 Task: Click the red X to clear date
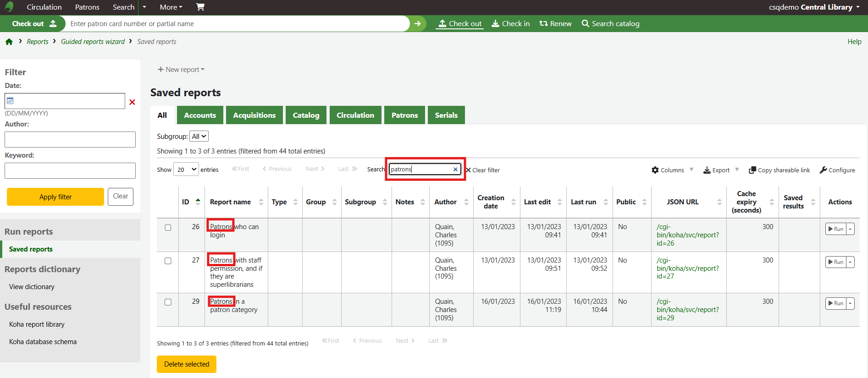tap(132, 102)
